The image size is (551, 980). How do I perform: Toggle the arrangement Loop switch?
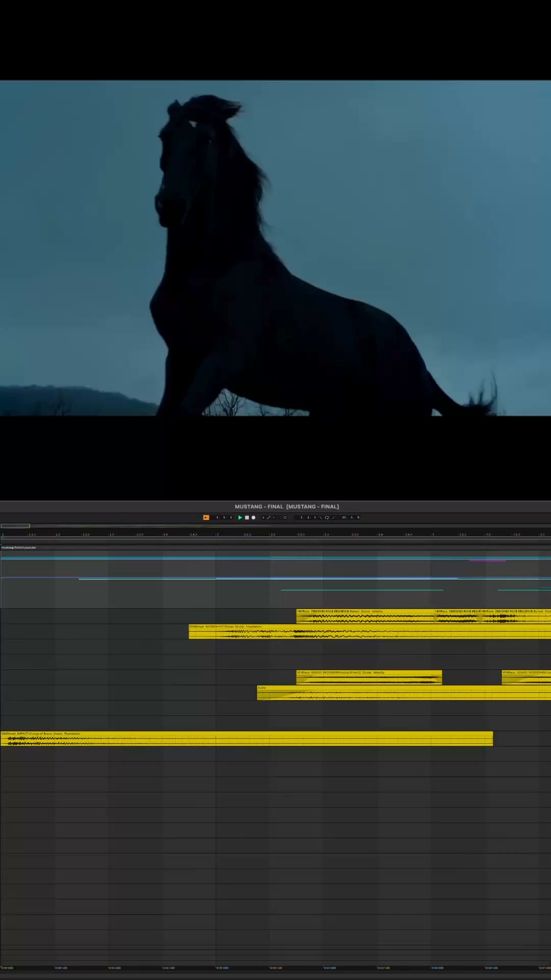(327, 518)
